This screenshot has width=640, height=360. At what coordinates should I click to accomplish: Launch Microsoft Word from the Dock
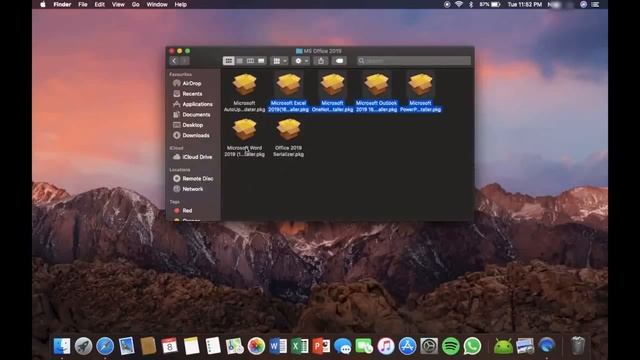(x=278, y=346)
